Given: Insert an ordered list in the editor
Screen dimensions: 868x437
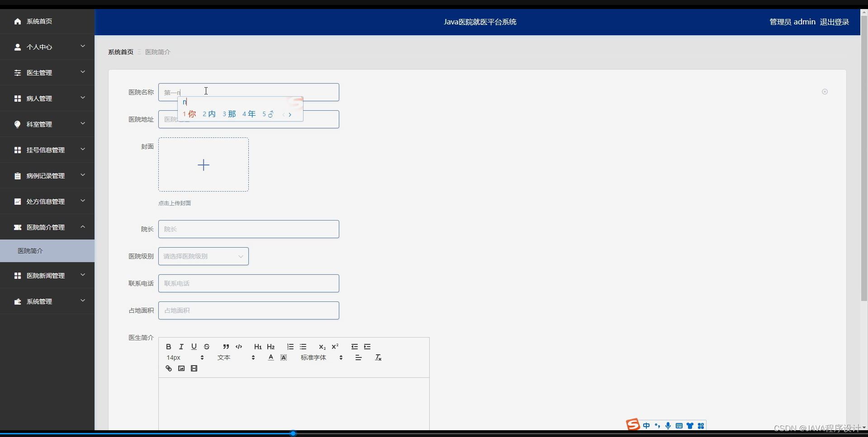Looking at the screenshot, I should coord(290,347).
